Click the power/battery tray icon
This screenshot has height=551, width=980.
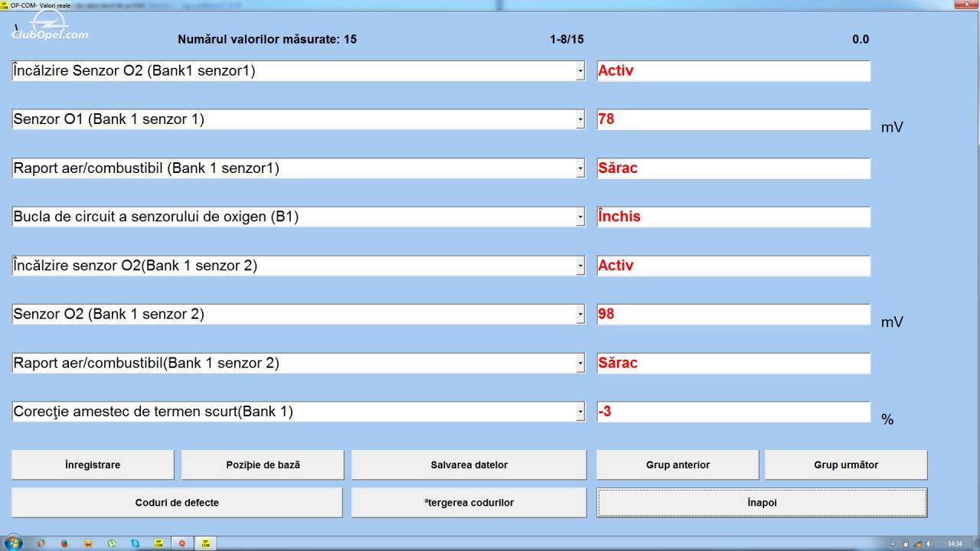point(905,543)
